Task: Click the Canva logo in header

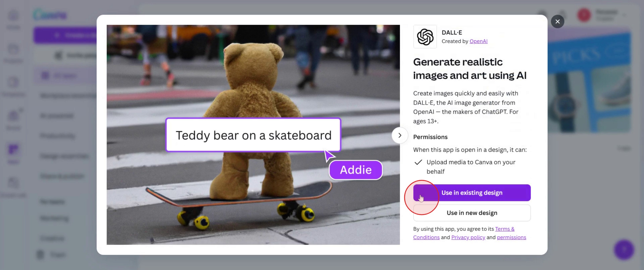Action: (50, 15)
